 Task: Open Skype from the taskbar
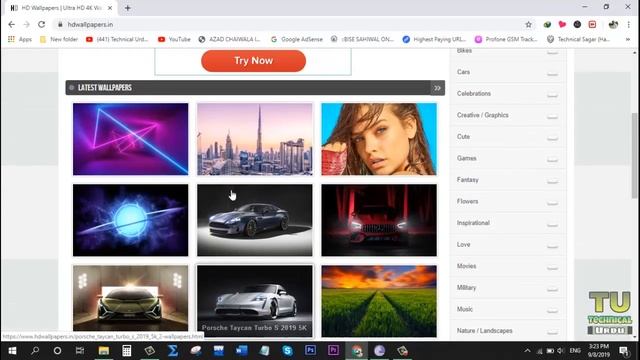(x=287, y=351)
